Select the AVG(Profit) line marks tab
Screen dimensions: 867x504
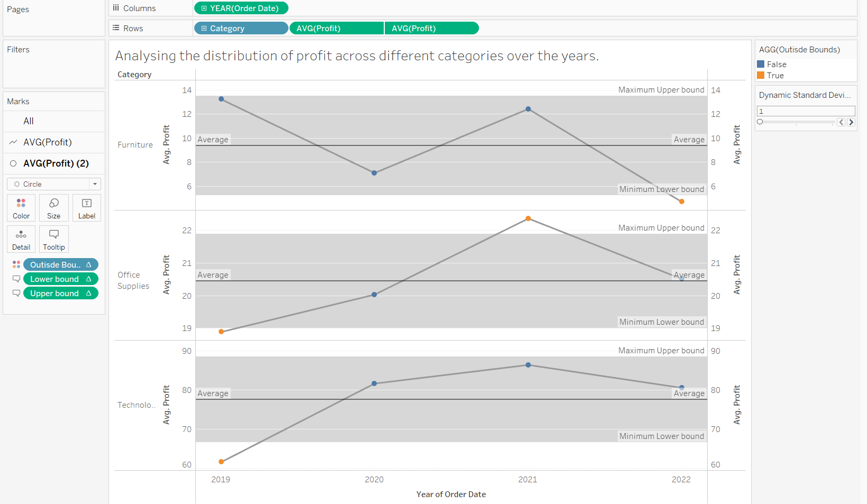[48, 142]
